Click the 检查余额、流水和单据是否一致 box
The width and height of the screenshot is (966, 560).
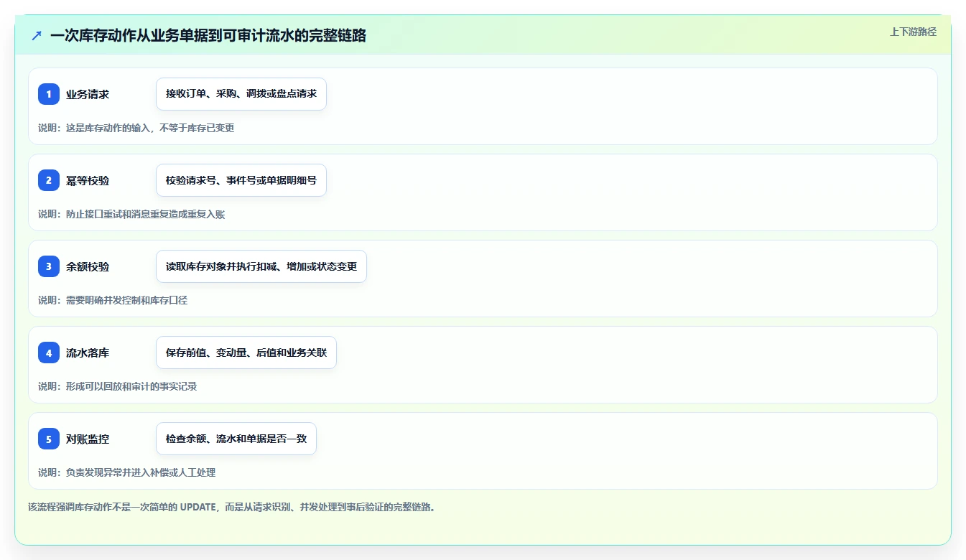(236, 439)
